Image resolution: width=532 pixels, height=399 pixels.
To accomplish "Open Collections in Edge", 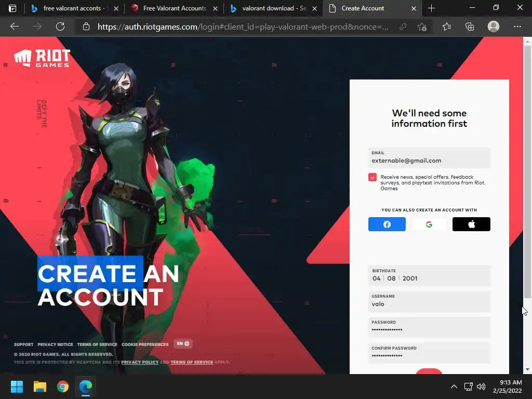I will click(x=470, y=26).
